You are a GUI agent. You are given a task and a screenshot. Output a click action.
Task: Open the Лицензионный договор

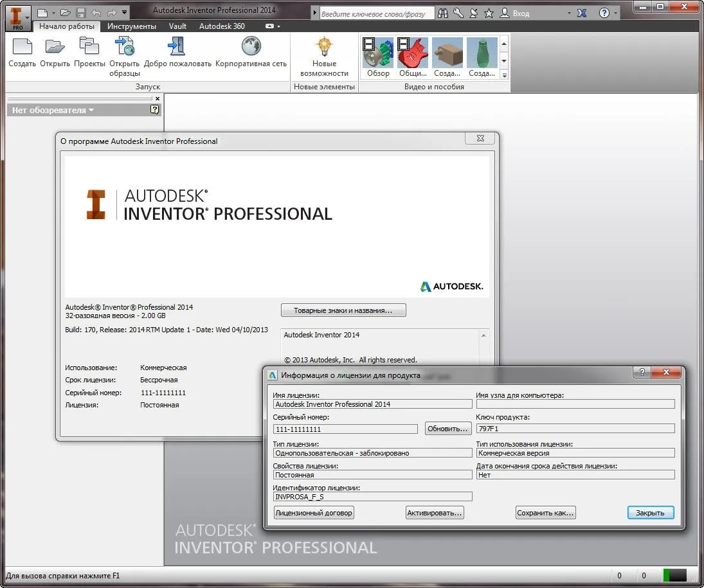click(314, 513)
